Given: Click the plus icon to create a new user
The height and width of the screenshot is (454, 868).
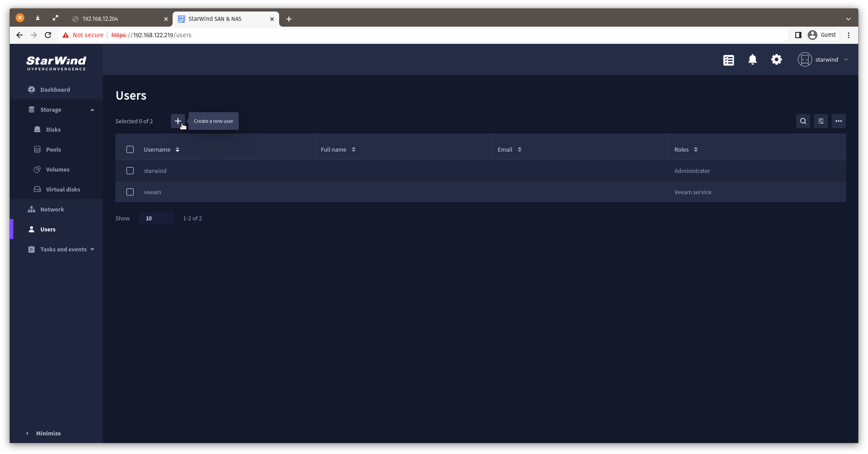Looking at the screenshot, I should click(178, 121).
